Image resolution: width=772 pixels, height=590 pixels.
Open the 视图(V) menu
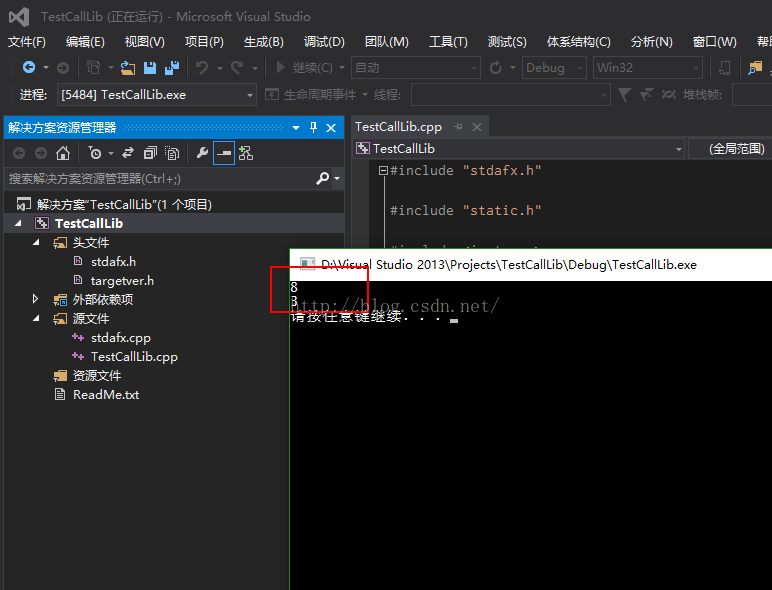coord(144,42)
